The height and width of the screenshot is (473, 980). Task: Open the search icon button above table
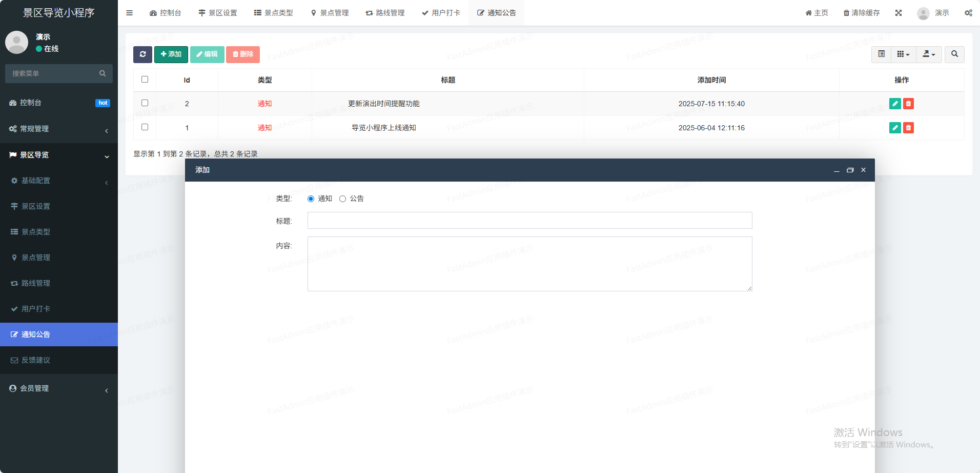954,54
